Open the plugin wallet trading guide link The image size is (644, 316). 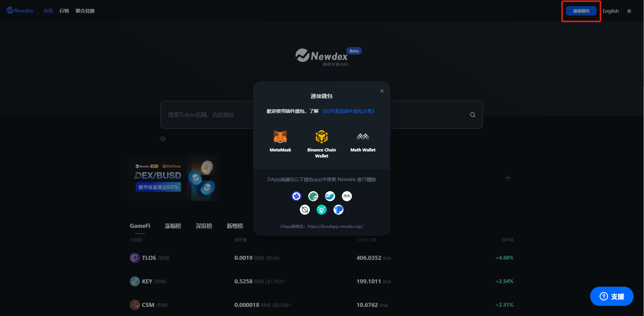pyautogui.click(x=348, y=111)
